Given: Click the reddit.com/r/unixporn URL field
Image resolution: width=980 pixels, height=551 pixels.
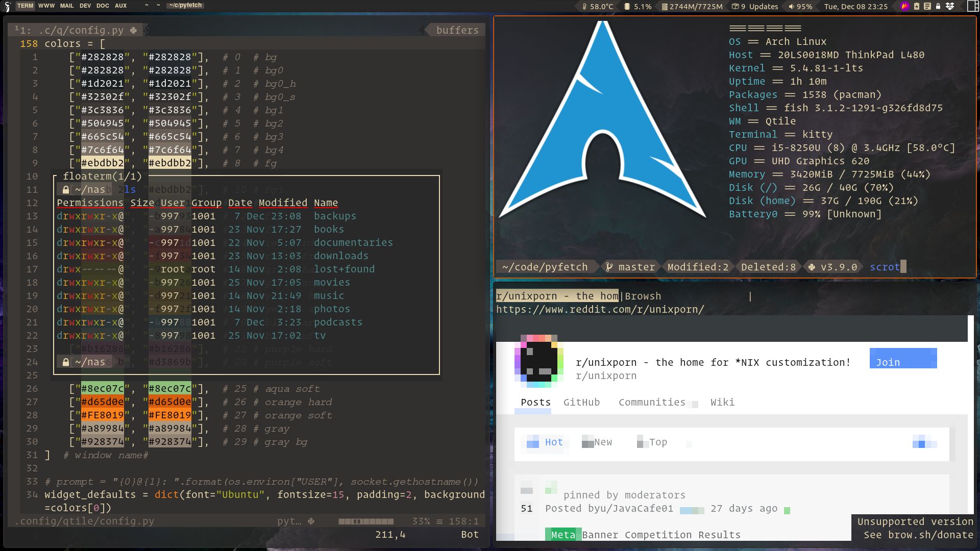Looking at the screenshot, I should click(x=600, y=309).
